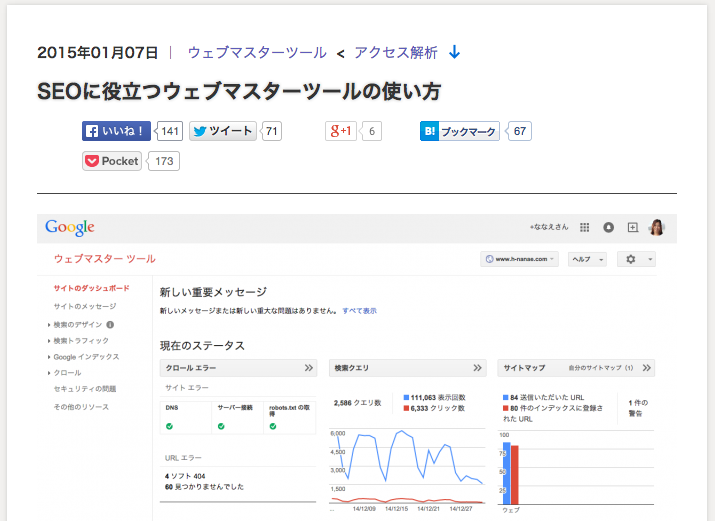Click the robots.txt green check icon

coord(273,426)
